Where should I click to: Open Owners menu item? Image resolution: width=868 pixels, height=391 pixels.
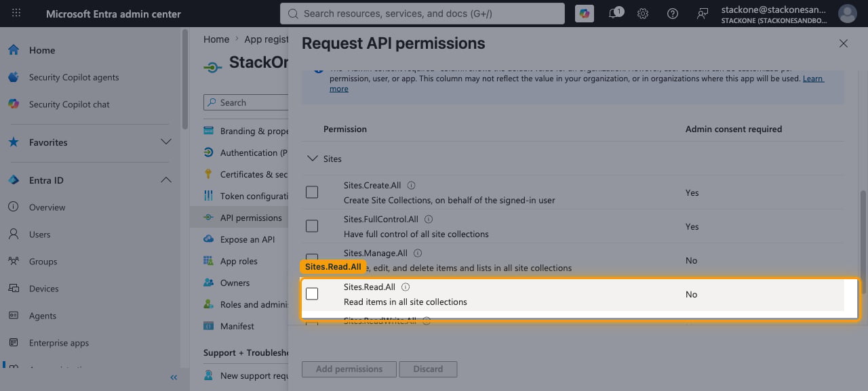click(x=245, y=283)
